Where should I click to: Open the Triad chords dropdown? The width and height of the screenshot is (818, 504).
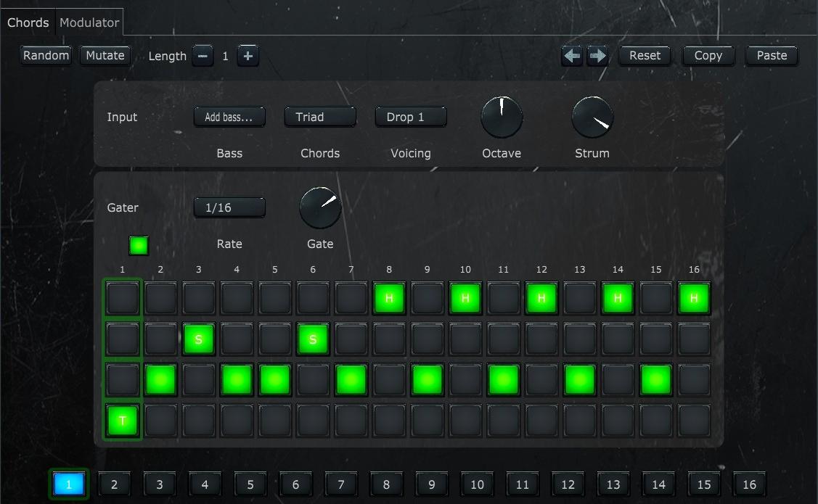(320, 117)
